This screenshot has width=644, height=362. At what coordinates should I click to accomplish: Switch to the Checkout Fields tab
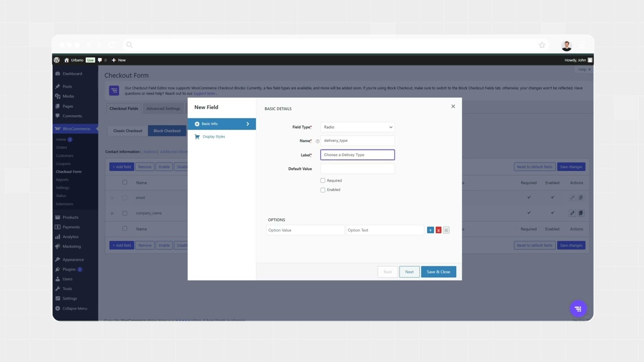click(124, 109)
